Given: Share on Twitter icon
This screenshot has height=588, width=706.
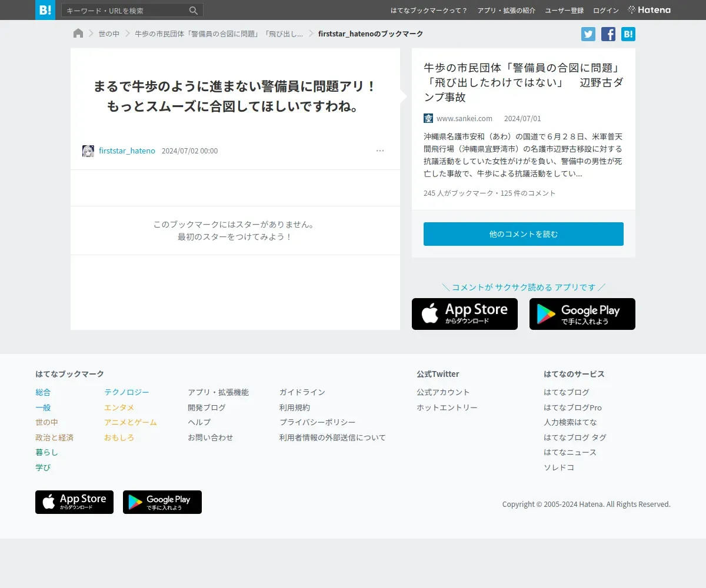Looking at the screenshot, I should [x=588, y=34].
